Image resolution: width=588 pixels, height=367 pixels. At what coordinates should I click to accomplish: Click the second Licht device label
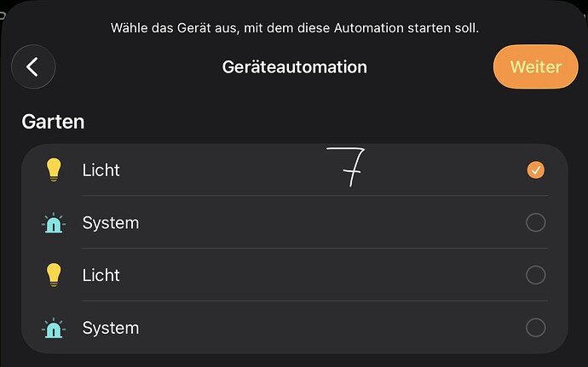[101, 275]
